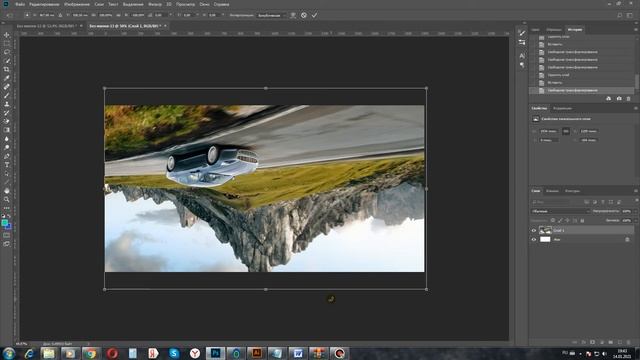Open the Изображение menu
Screen dimensions: 640x360
pyautogui.click(x=77, y=4)
